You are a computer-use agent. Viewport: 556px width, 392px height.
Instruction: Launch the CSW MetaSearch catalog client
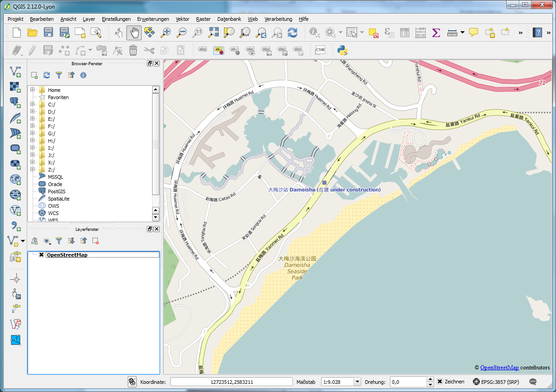coord(320,50)
